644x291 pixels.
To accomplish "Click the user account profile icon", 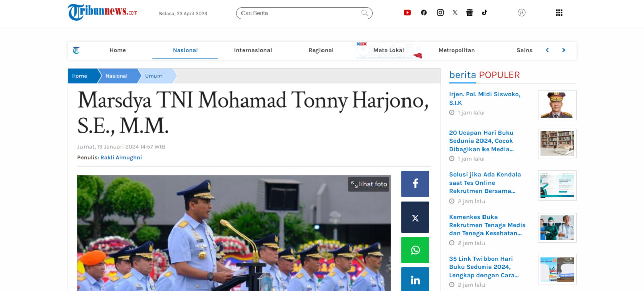I will tap(522, 13).
